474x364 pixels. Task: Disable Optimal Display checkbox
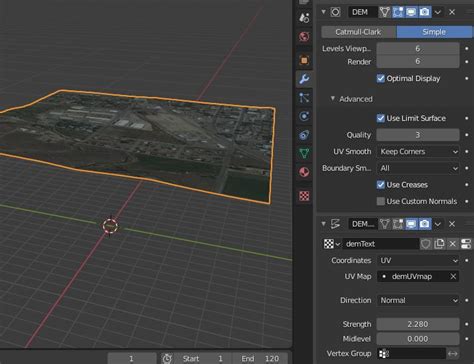[381, 78]
